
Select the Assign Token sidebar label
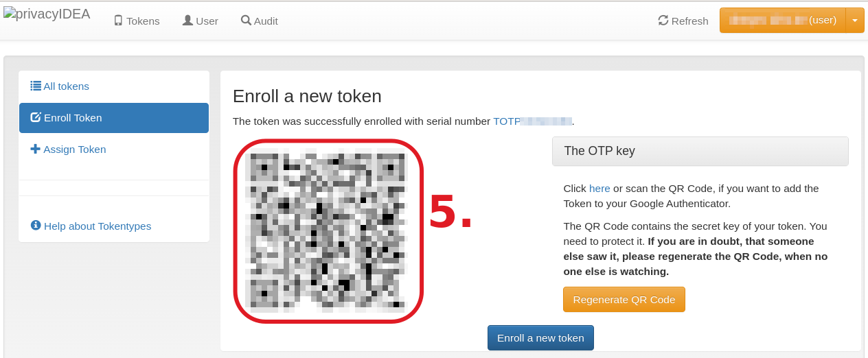75,150
